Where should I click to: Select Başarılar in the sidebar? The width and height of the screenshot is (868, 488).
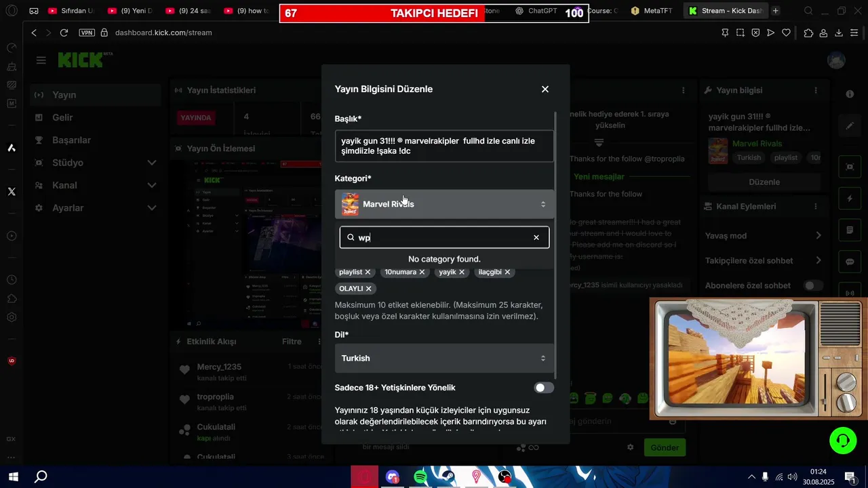95,140
